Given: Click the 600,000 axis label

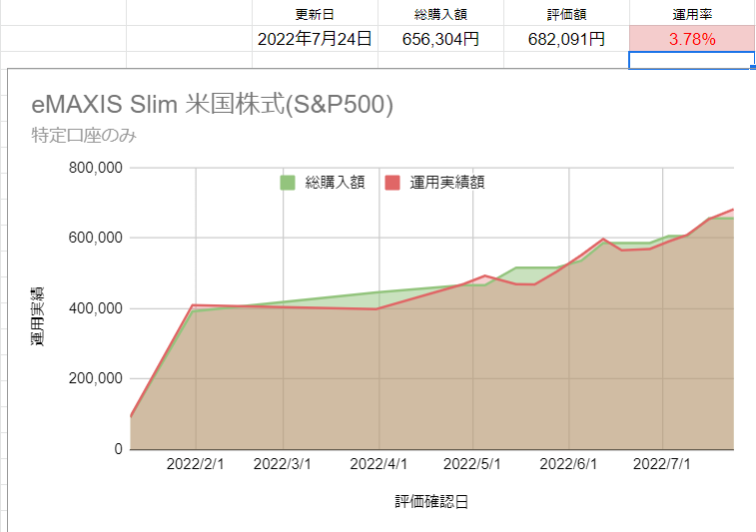Looking at the screenshot, I should tap(96, 238).
